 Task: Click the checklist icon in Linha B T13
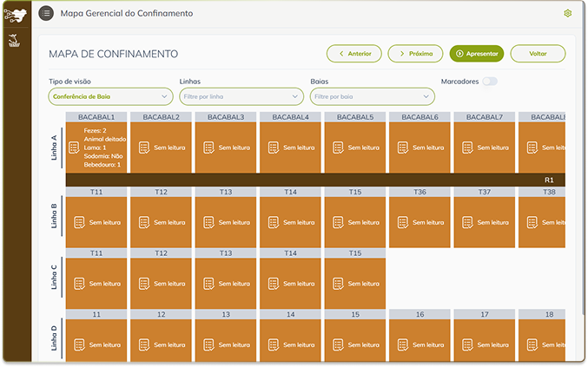point(208,222)
